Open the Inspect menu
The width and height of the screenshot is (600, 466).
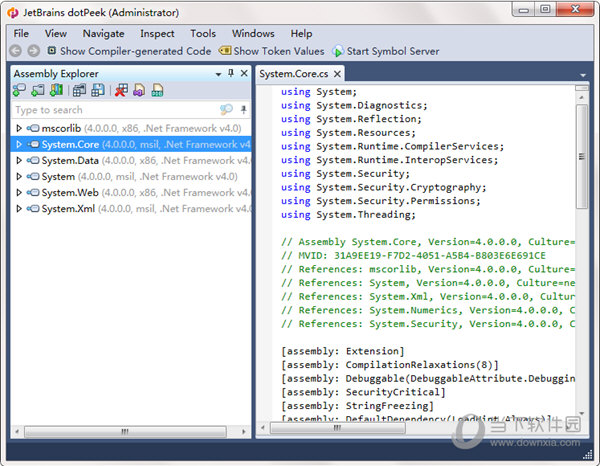157,34
